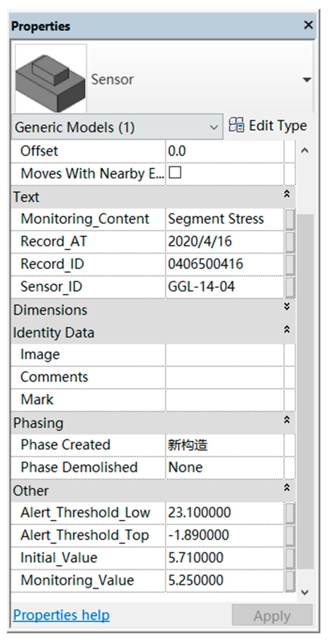Click the Alert_Threshold_Low associate parameter button
Viewport: 329px width, 644px height.
tap(290, 513)
